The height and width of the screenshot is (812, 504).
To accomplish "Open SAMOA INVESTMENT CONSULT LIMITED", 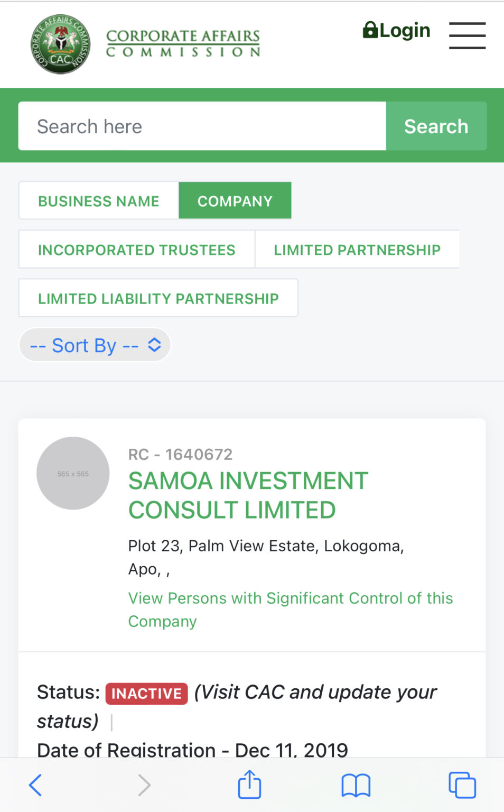I will [248, 494].
